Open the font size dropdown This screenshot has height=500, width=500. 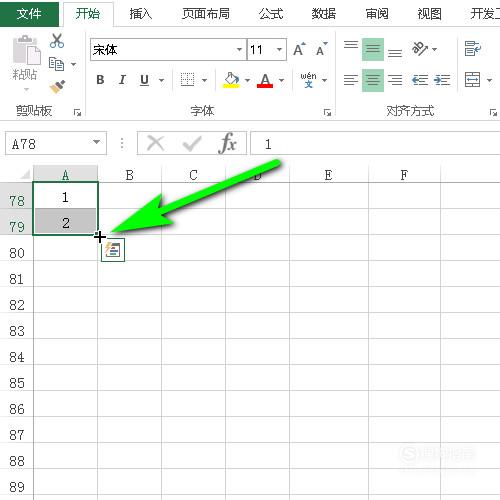click(279, 50)
